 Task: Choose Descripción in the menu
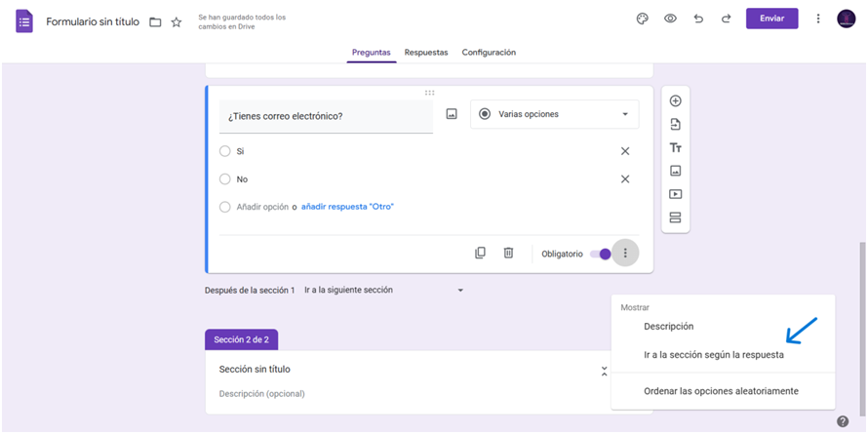pyautogui.click(x=723, y=327)
